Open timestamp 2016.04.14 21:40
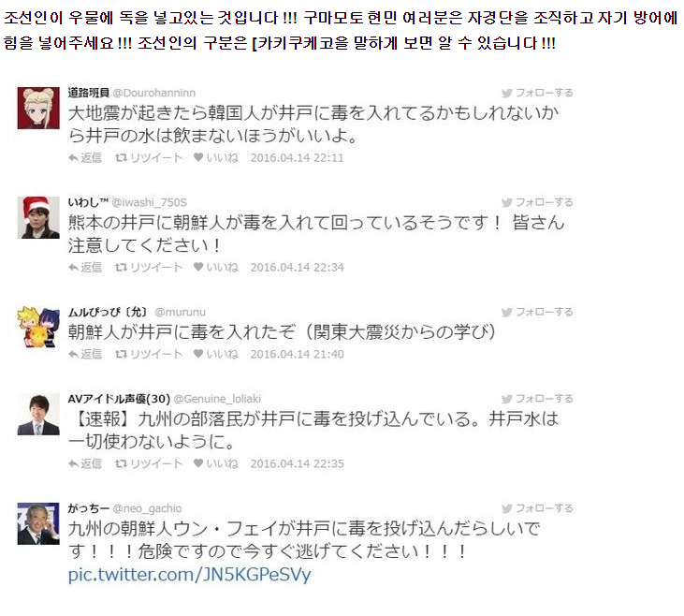684x616 pixels. tap(297, 354)
